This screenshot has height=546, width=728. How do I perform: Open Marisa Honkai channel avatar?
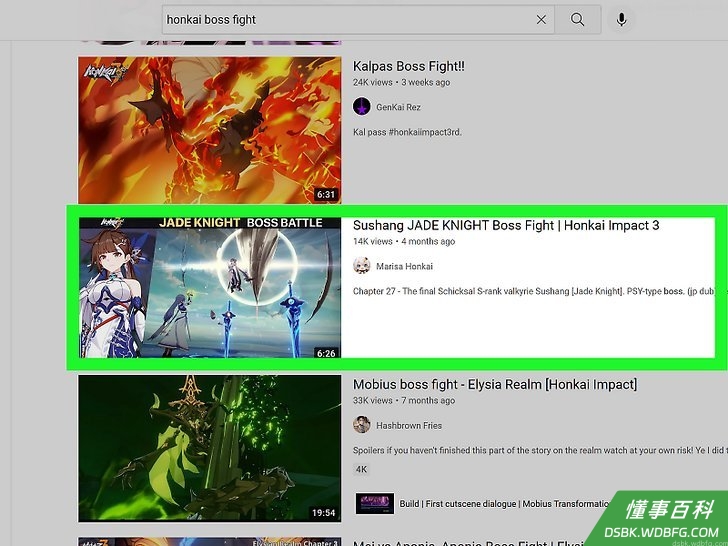point(362,266)
